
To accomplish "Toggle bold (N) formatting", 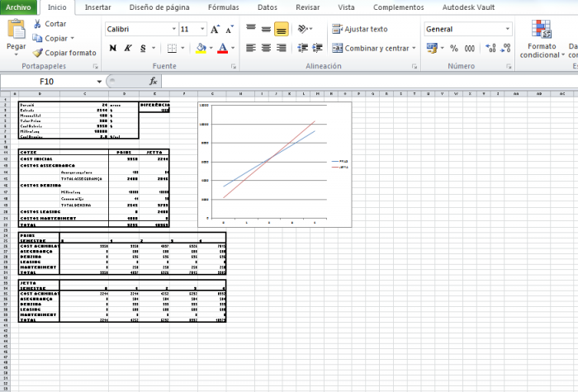I will (x=113, y=49).
